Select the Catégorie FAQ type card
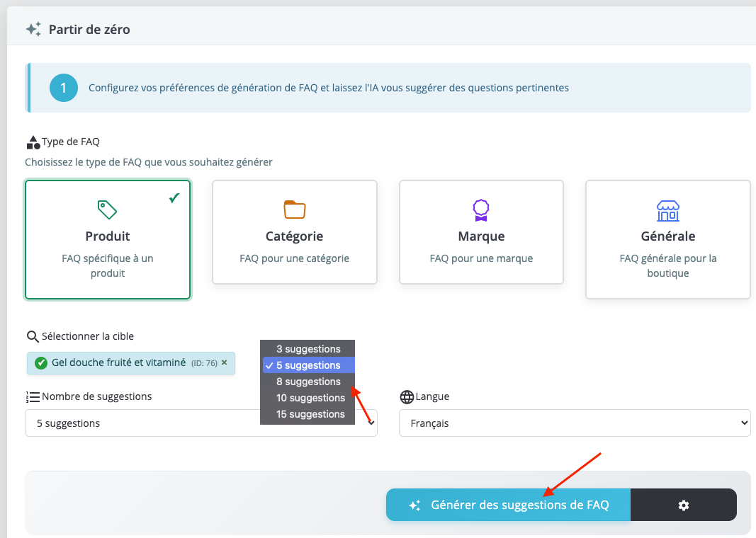The image size is (756, 538). [295, 232]
